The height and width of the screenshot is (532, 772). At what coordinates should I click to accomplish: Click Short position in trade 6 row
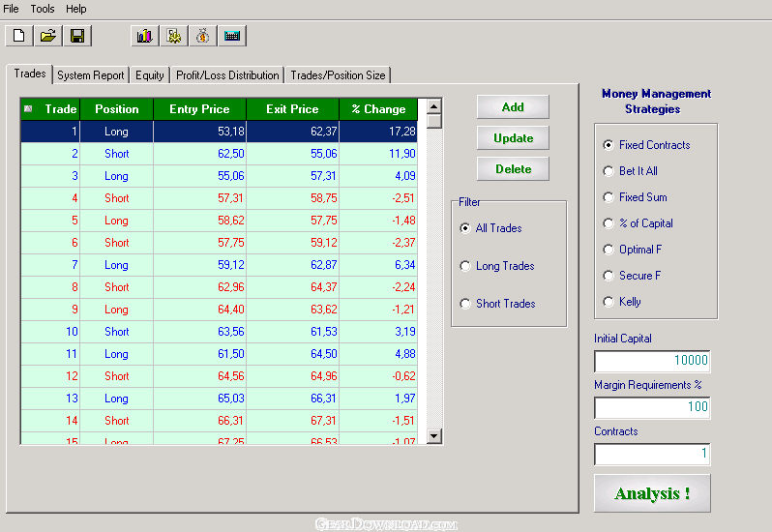(x=117, y=243)
